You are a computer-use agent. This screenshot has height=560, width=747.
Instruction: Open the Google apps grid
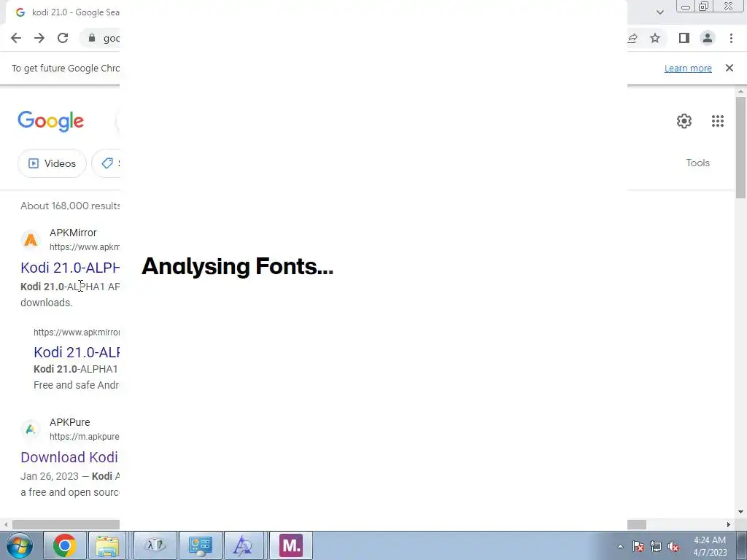point(718,121)
